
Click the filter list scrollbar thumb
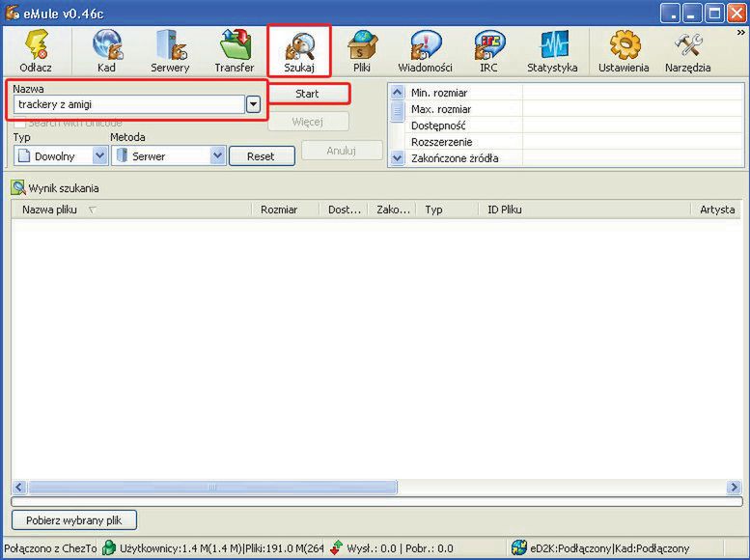[x=397, y=112]
